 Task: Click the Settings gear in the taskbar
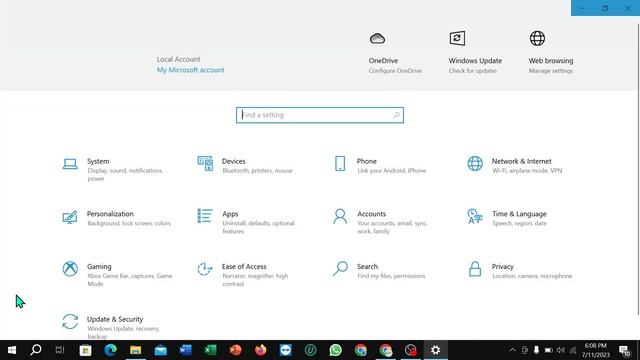pyautogui.click(x=436, y=350)
